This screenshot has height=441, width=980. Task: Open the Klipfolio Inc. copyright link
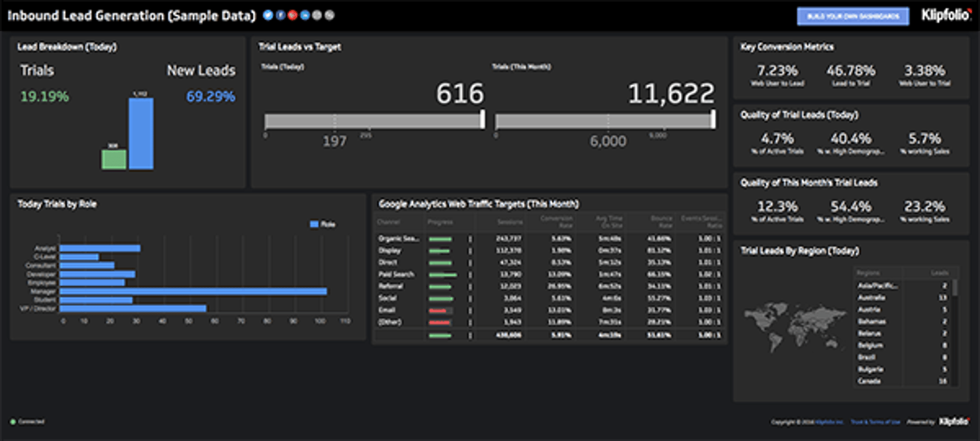[829, 422]
